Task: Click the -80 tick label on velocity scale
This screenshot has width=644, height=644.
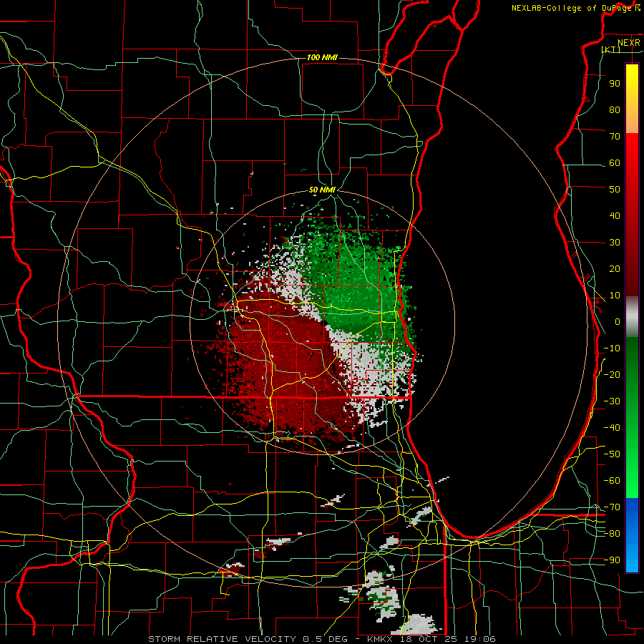Action: coord(612,534)
